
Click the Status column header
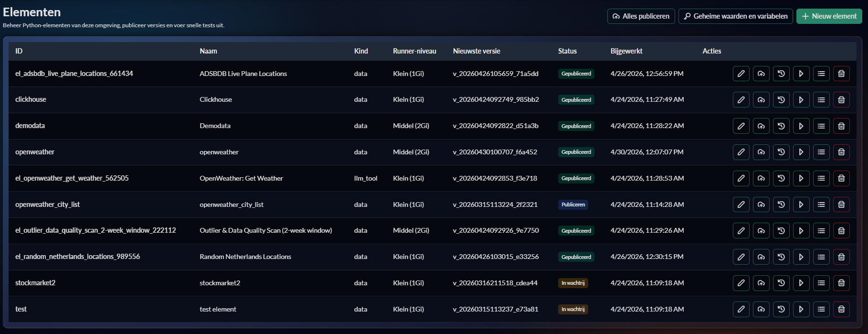click(567, 51)
